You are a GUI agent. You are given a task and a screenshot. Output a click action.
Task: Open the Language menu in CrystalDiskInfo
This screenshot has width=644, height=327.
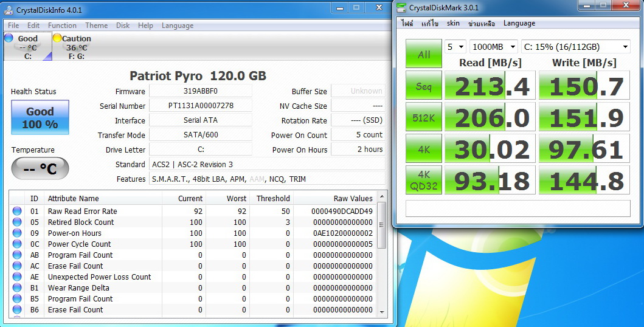(x=178, y=26)
